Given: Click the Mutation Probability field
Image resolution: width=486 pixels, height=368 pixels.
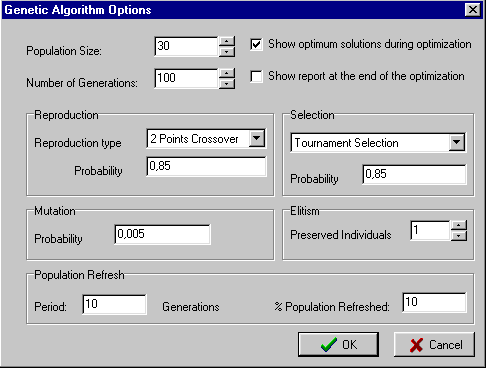Looking at the screenshot, I should (162, 234).
